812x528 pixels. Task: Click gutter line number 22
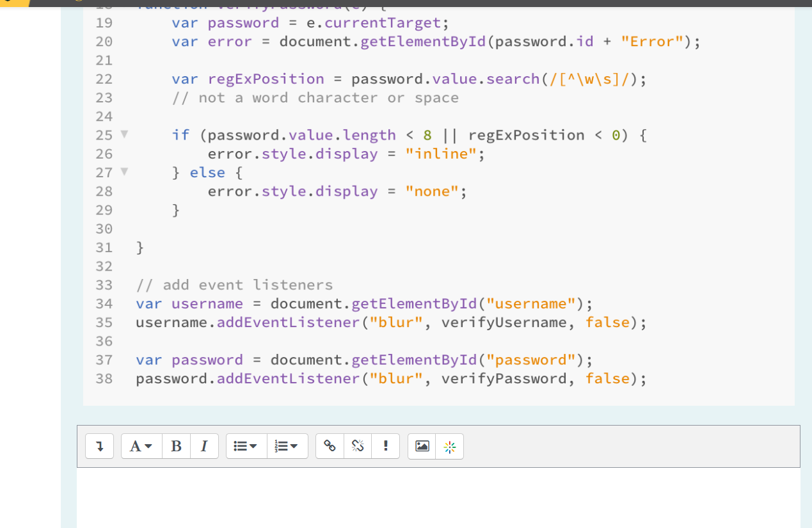point(104,79)
